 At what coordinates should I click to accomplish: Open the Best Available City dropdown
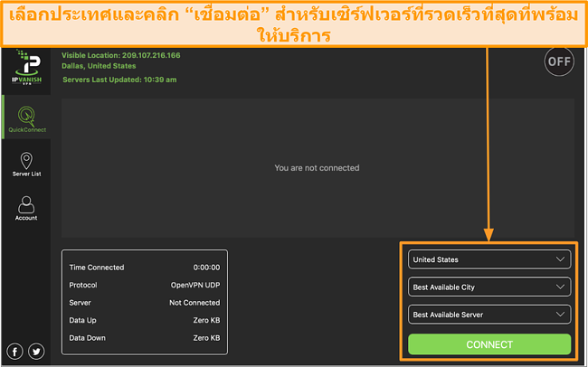point(489,287)
